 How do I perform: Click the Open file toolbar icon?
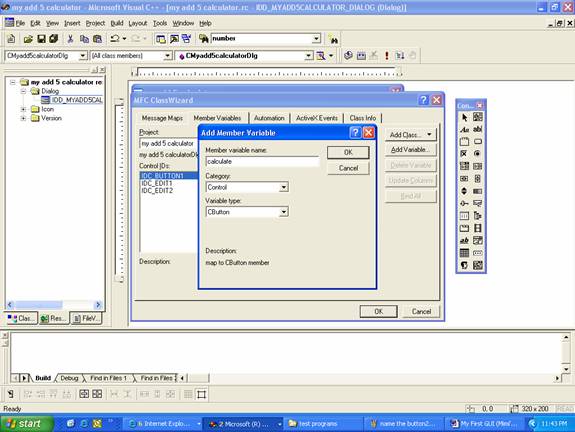(28, 39)
